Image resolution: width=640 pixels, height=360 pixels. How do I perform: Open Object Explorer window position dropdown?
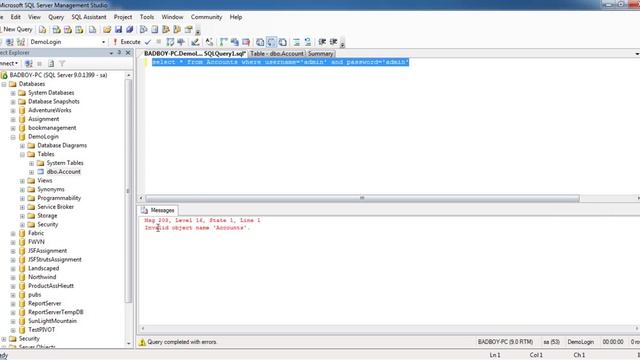(111, 53)
